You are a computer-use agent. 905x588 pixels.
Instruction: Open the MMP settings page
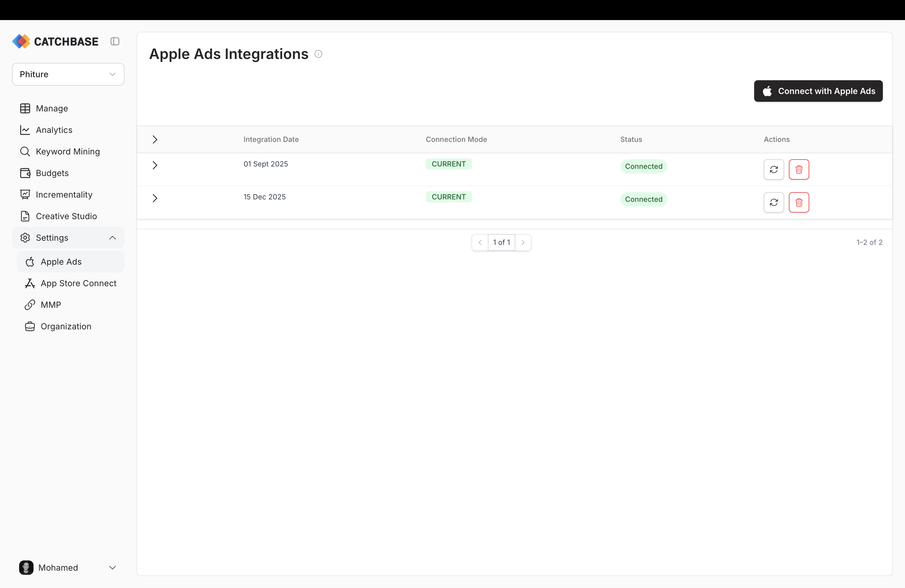[x=50, y=304]
